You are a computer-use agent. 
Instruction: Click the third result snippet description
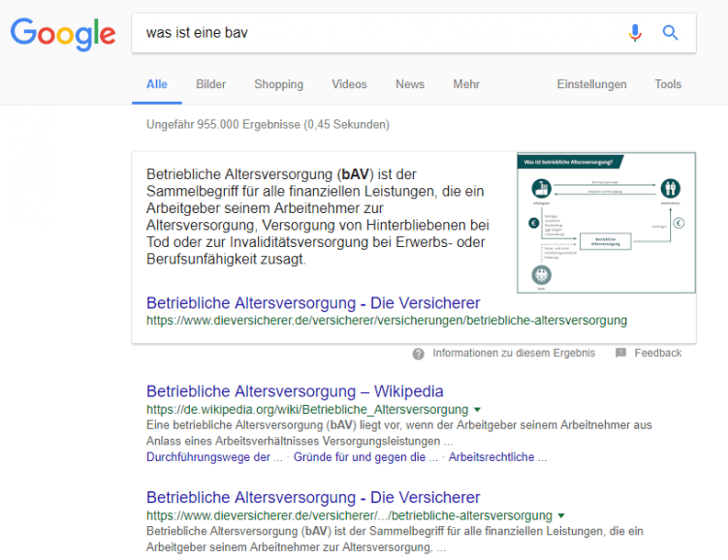[396, 539]
